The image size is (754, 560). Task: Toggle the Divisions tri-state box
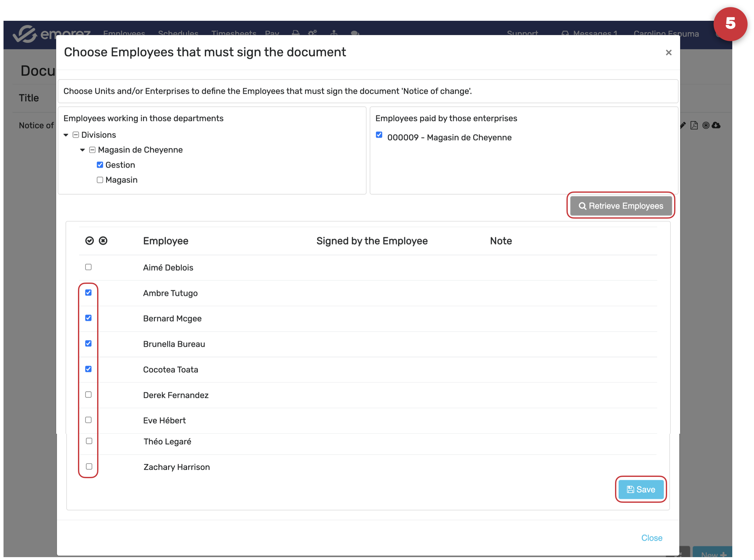76,135
